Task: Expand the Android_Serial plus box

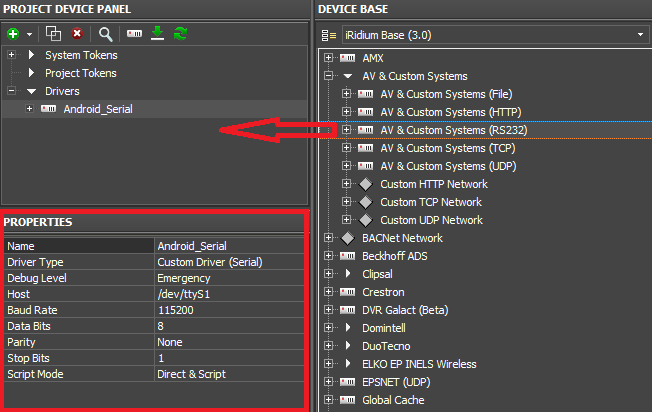Action: 30,109
